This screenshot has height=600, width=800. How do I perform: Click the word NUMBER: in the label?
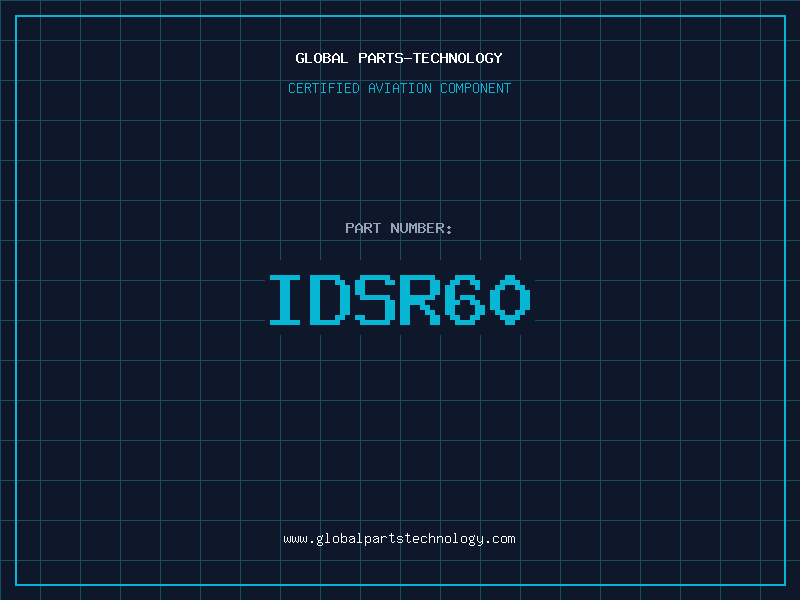pyautogui.click(x=421, y=228)
